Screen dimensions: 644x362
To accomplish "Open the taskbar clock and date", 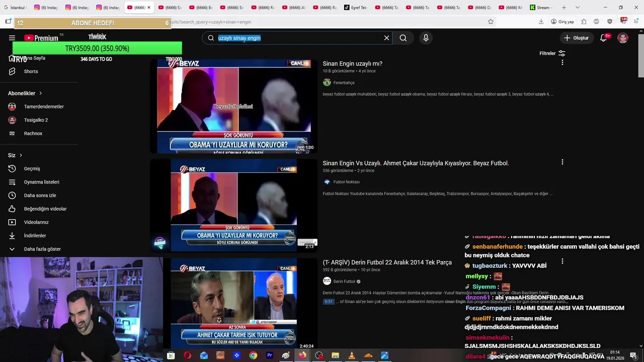I will tap(615, 355).
